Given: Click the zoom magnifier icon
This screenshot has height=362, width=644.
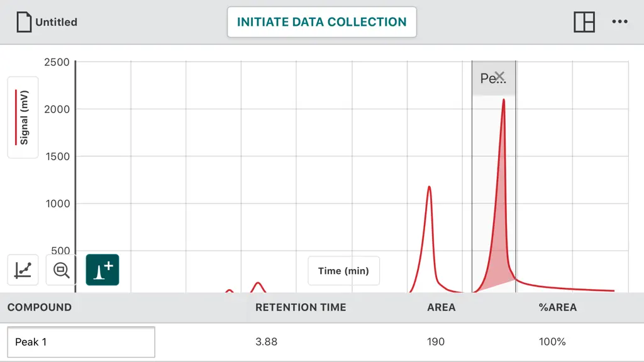Looking at the screenshot, I should [x=61, y=270].
